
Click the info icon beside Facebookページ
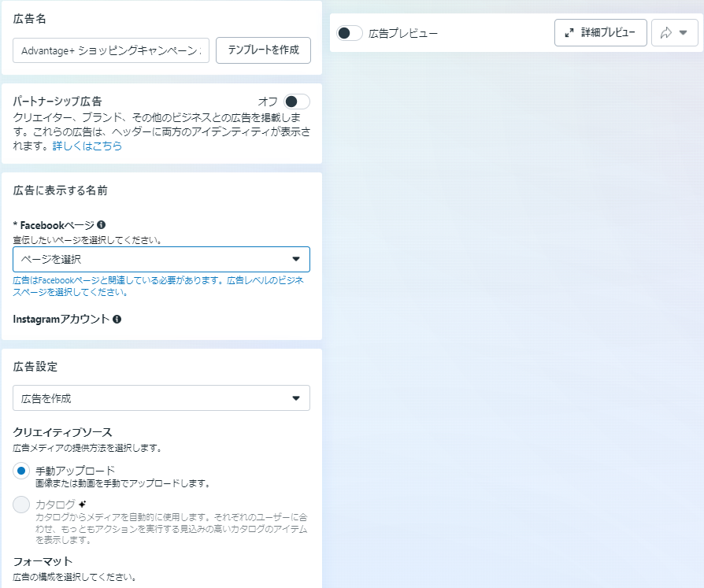(x=102, y=225)
